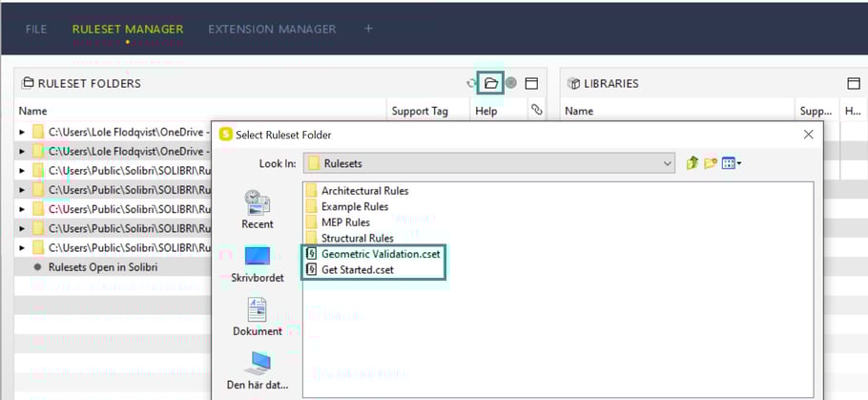The height and width of the screenshot is (400, 868).
Task: Click the link column header icon
Action: point(536,110)
